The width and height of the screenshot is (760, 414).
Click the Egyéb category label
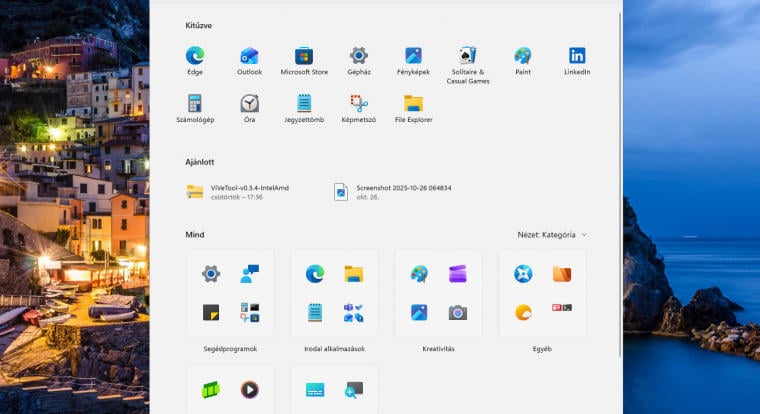click(x=542, y=349)
